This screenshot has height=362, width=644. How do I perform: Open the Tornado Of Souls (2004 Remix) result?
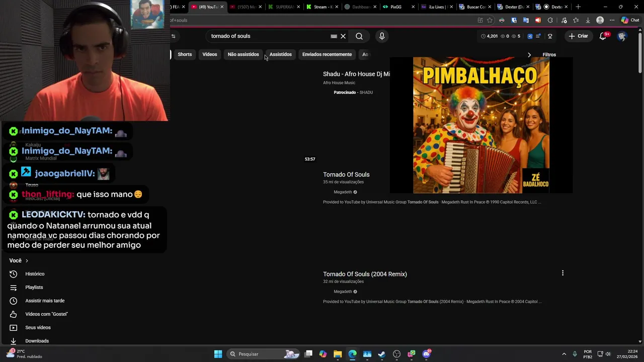coord(365,274)
